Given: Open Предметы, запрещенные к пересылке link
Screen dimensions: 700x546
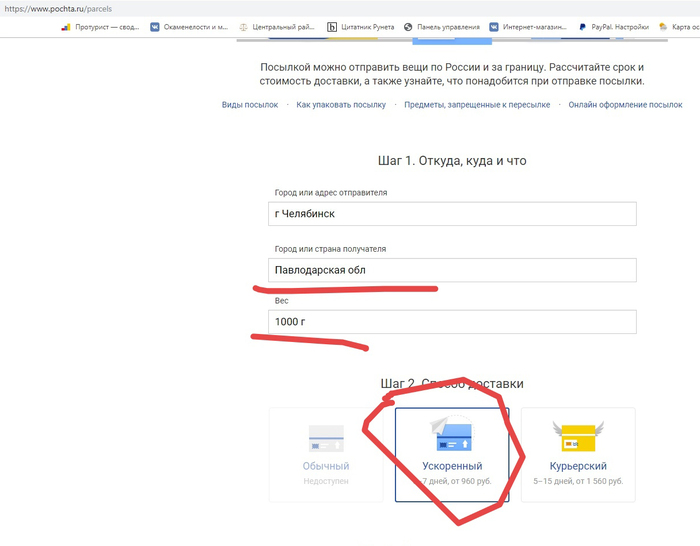Looking at the screenshot, I should (477, 105).
